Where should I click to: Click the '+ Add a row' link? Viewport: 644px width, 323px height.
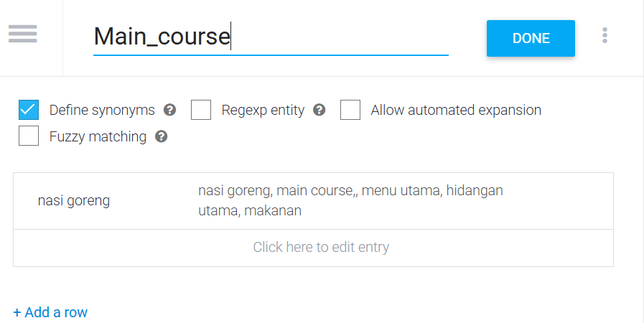(50, 312)
